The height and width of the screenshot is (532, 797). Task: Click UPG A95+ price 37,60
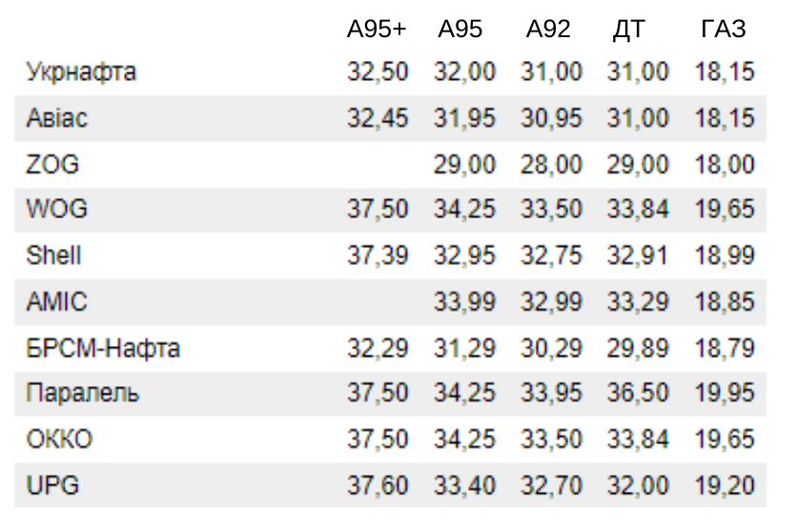pos(378,485)
